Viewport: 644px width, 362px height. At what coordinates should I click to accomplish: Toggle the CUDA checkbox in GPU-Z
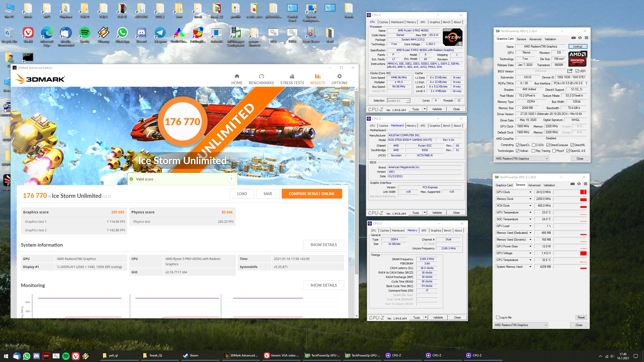(534, 145)
